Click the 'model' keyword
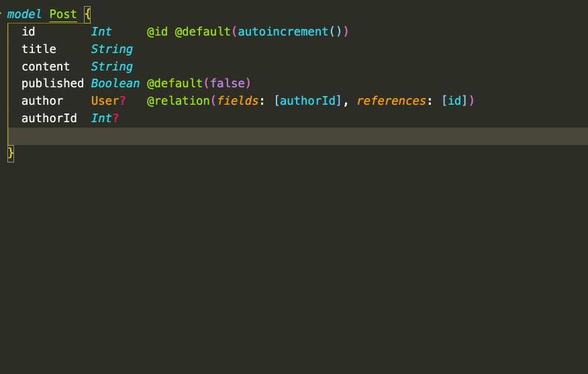Image resolution: width=588 pixels, height=374 pixels. point(25,14)
